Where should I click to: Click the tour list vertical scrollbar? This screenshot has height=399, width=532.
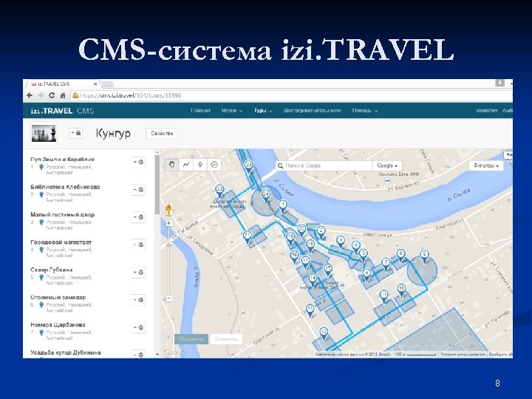[157, 185]
